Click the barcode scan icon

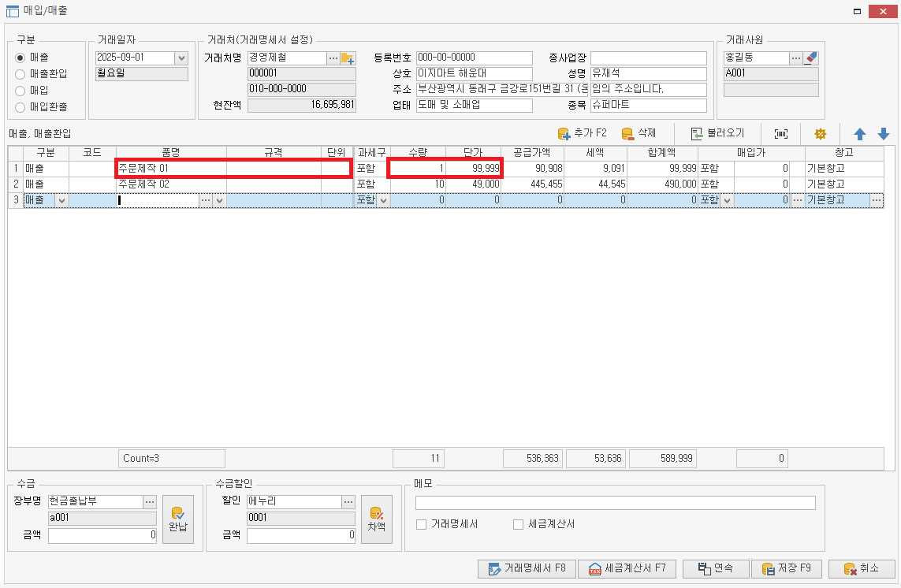point(781,133)
